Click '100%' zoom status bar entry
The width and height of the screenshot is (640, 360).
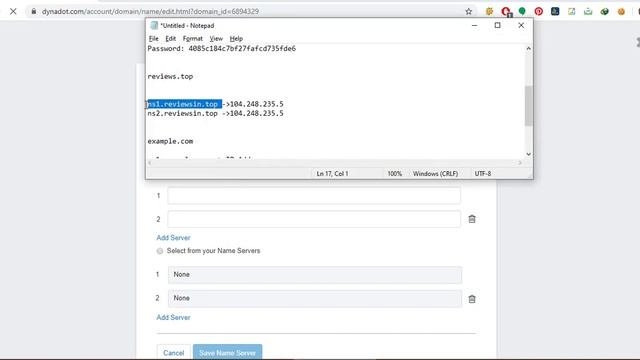[x=395, y=173]
